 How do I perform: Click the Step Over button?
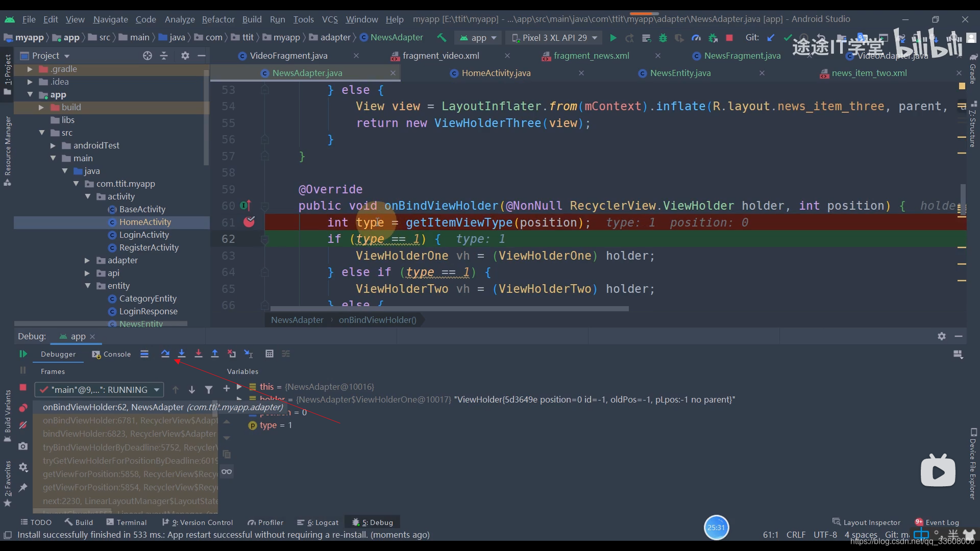pyautogui.click(x=165, y=354)
